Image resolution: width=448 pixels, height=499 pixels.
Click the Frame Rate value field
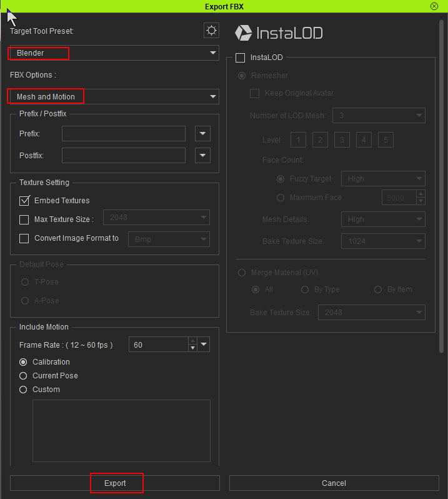tap(158, 345)
